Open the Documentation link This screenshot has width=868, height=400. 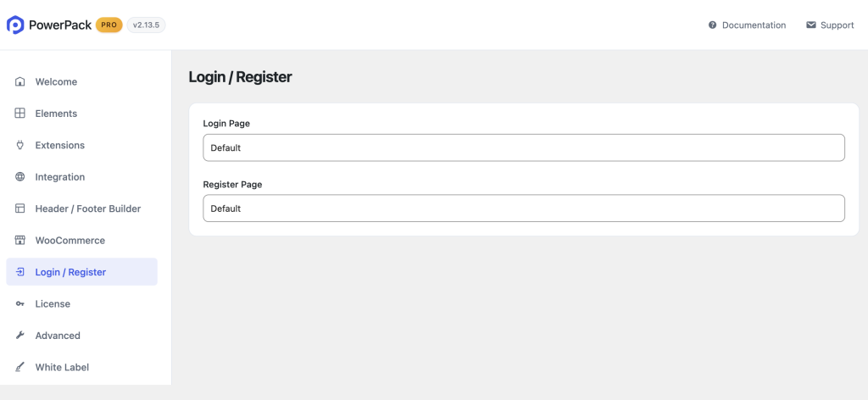[x=754, y=25]
